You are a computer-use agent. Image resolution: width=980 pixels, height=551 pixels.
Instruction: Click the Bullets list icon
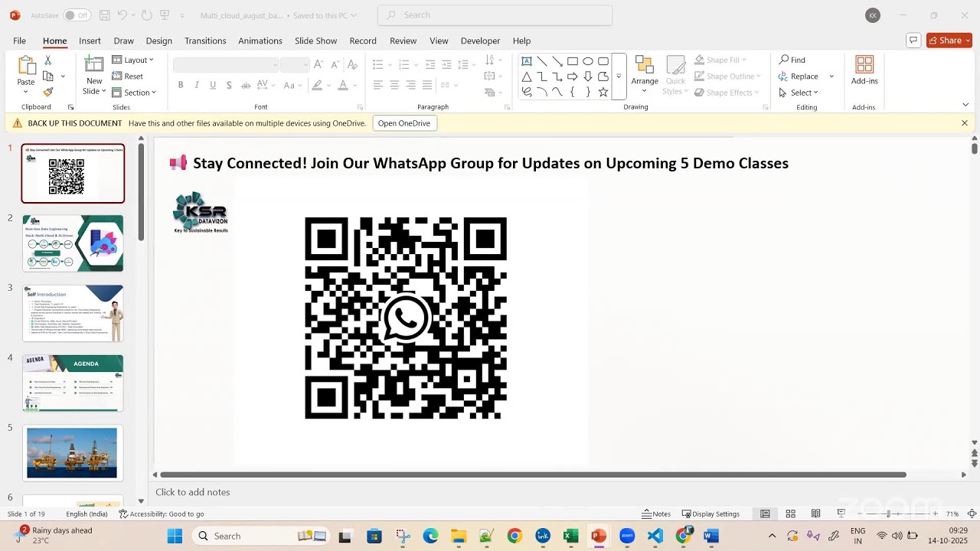click(x=378, y=64)
